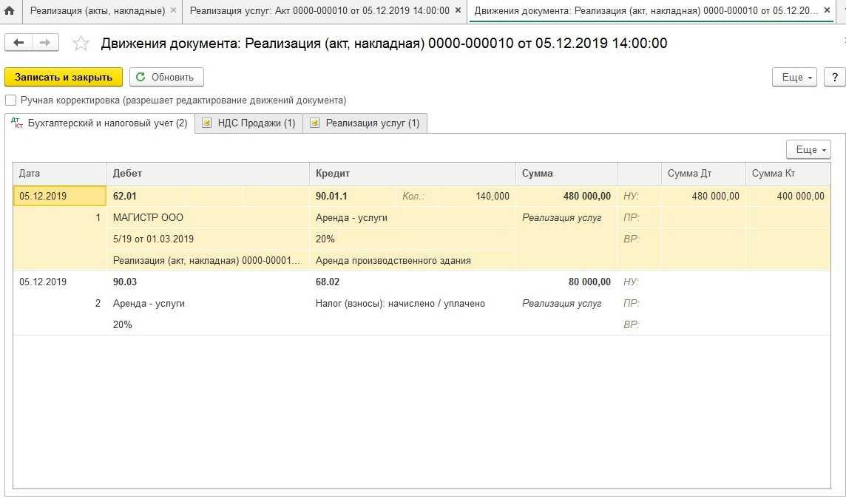Click the home icon tab
The height and width of the screenshot is (504, 846).
(10, 11)
